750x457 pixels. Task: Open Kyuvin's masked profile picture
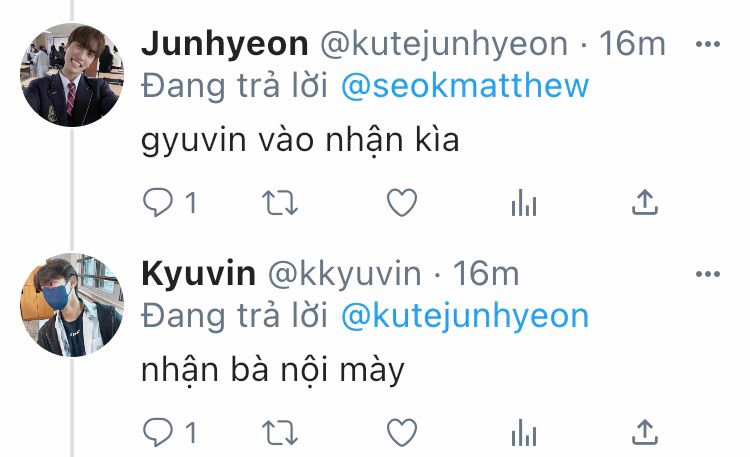[x=72, y=304]
